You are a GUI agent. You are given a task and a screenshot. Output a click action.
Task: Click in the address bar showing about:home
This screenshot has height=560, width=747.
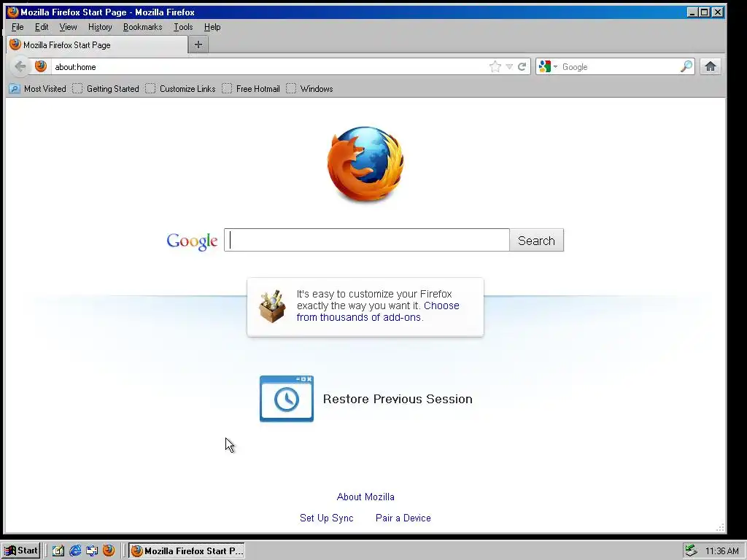coord(269,66)
